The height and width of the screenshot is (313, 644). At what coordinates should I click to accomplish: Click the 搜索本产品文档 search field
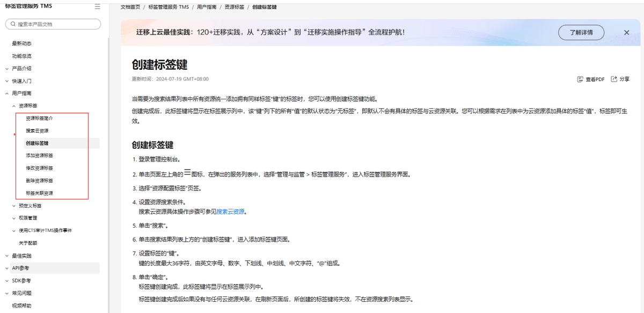pos(53,24)
